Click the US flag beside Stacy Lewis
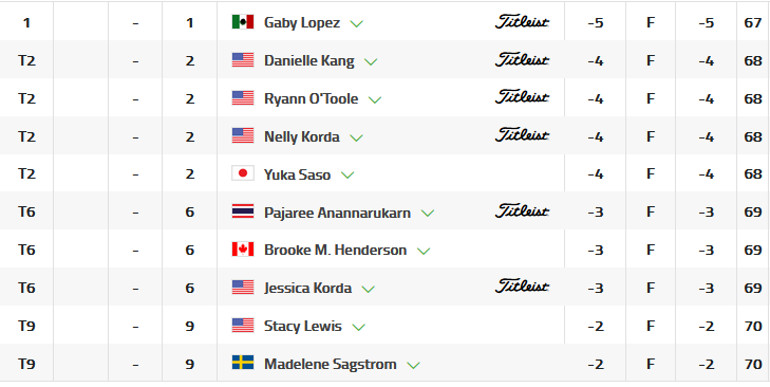 (243, 325)
